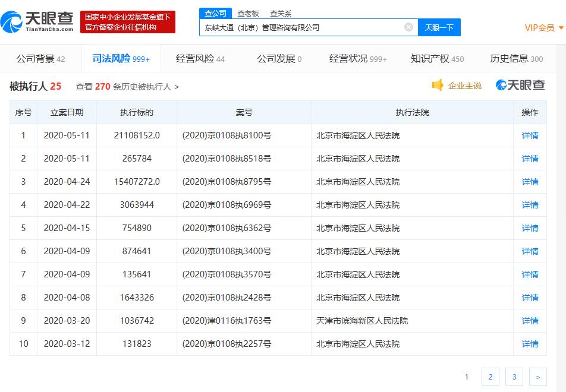Viewport: 566px width, 392px height.
Task: Open the 历史信息 tab
Action: [516, 59]
